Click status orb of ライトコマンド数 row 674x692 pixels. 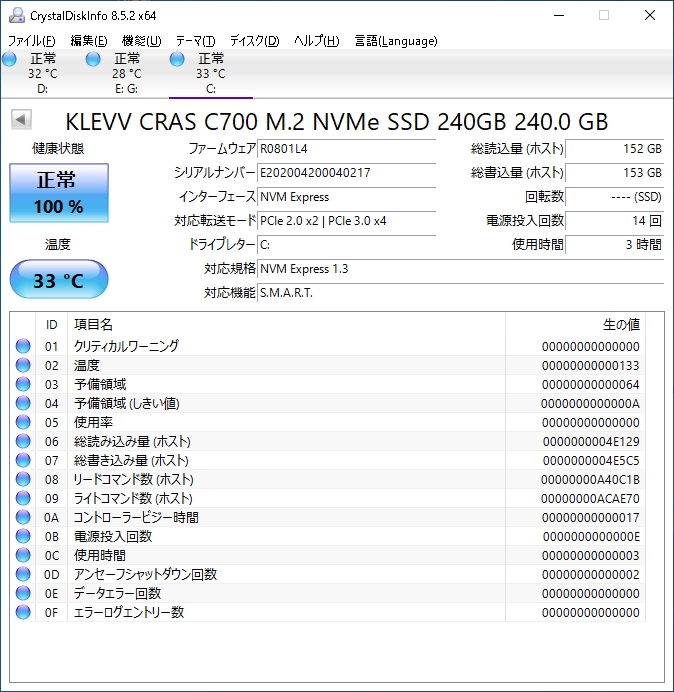coord(23,498)
